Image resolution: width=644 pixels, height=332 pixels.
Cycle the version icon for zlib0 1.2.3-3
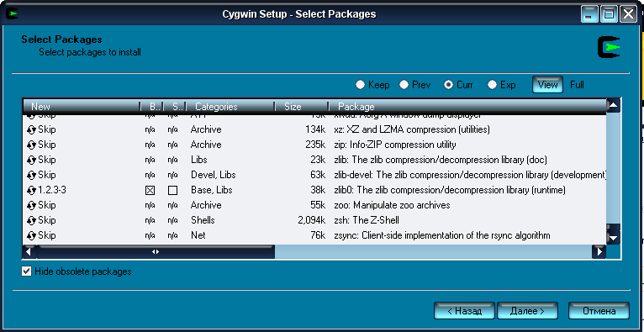pyautogui.click(x=31, y=191)
